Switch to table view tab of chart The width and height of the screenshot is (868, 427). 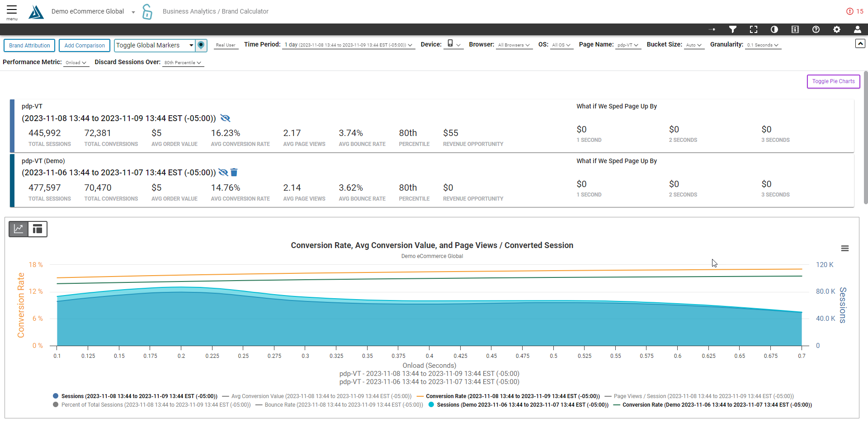[38, 229]
